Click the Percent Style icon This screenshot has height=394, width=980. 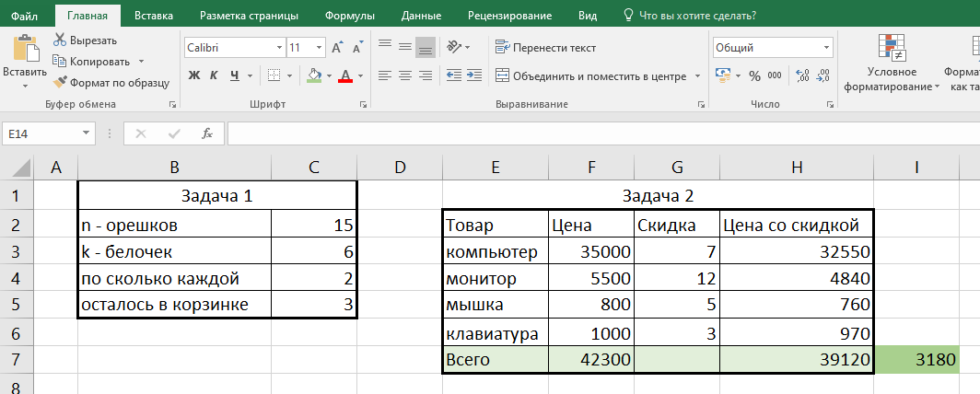tap(754, 75)
